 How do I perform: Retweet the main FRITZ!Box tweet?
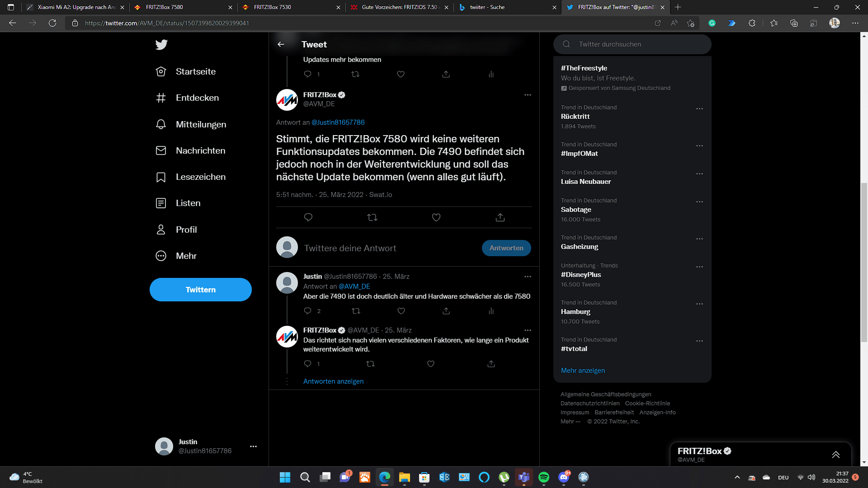pyautogui.click(x=373, y=217)
